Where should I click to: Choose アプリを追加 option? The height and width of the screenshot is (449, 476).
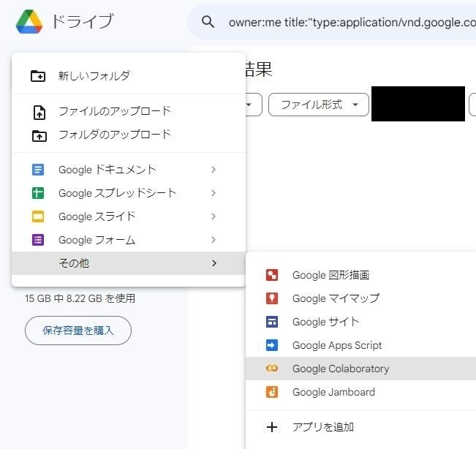point(360,427)
